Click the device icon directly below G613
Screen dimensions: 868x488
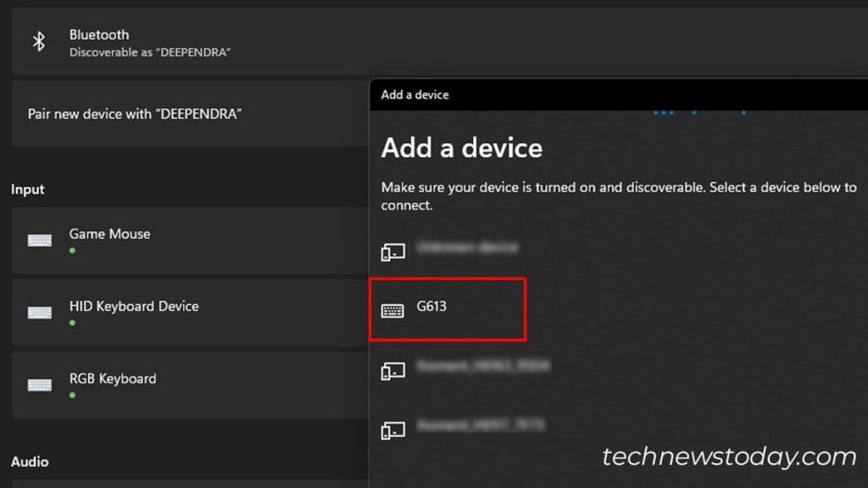pyautogui.click(x=393, y=369)
